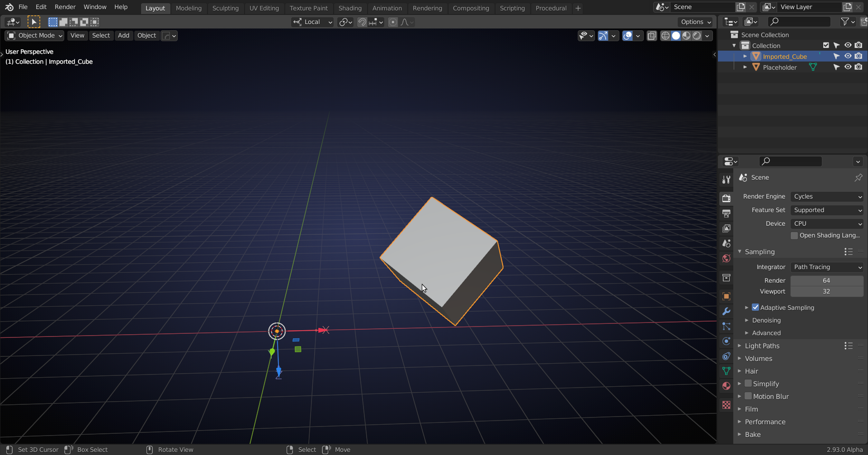Hide Imported_Cube using its eye icon
868x455 pixels.
pyautogui.click(x=848, y=57)
